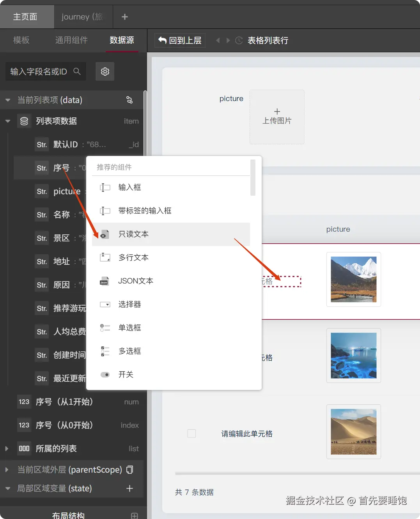The height and width of the screenshot is (519, 420).
Task: Choose 选择器 from the component menu
Action: click(171, 304)
